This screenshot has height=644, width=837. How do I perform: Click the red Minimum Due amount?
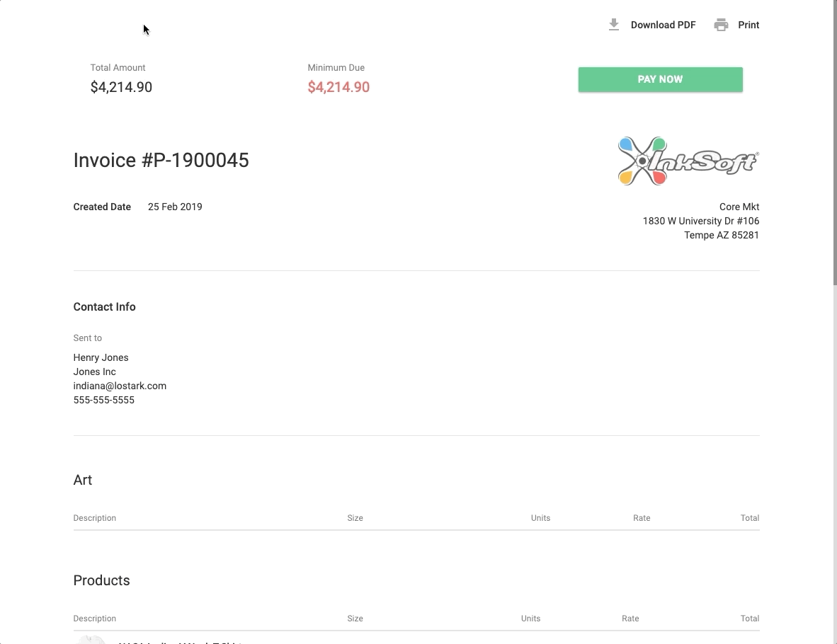pyautogui.click(x=338, y=87)
